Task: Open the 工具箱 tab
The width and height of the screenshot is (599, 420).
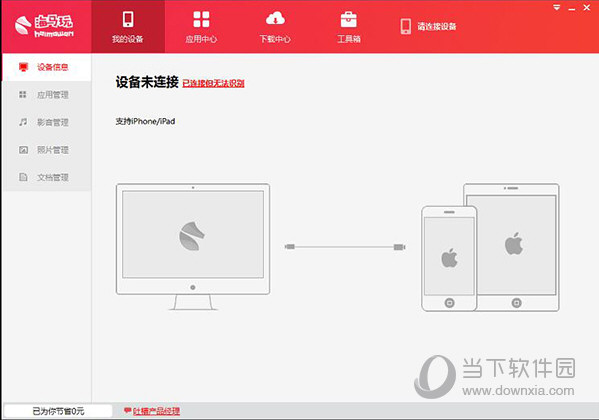Action: coord(349,26)
